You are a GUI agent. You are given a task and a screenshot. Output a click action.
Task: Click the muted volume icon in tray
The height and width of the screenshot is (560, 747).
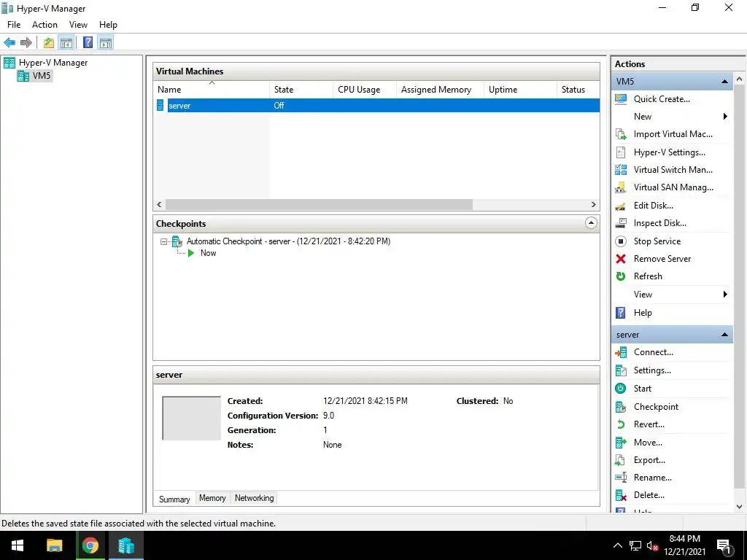(x=652, y=546)
